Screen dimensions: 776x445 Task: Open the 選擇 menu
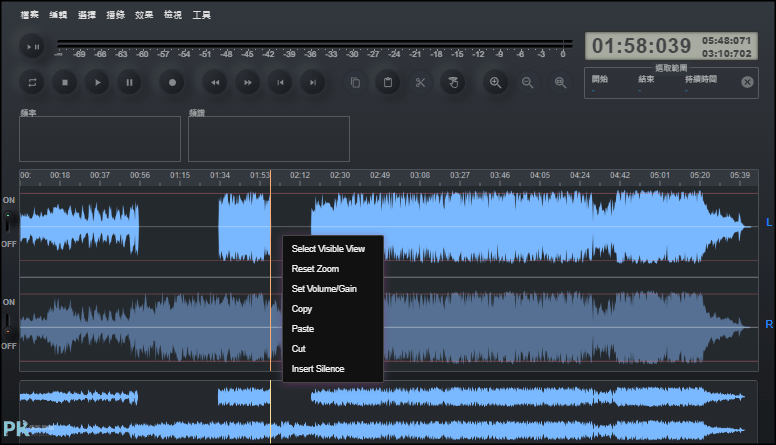pyautogui.click(x=87, y=15)
